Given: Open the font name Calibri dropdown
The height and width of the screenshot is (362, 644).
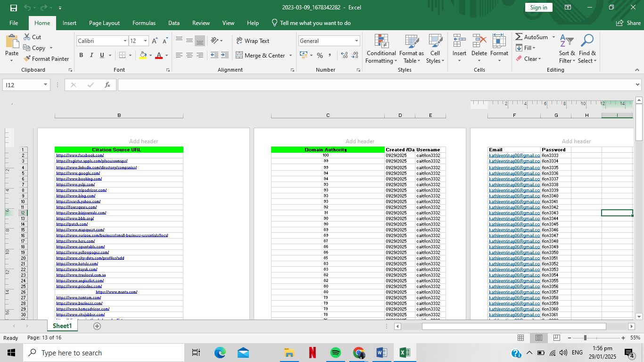Looking at the screenshot, I should click(125, 41).
